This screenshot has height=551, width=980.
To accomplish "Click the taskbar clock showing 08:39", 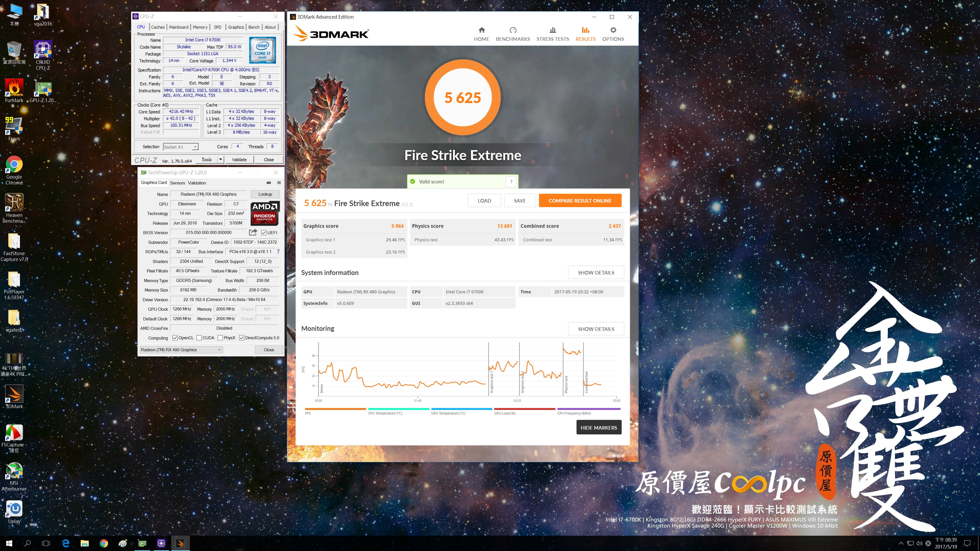I will tap(946, 543).
